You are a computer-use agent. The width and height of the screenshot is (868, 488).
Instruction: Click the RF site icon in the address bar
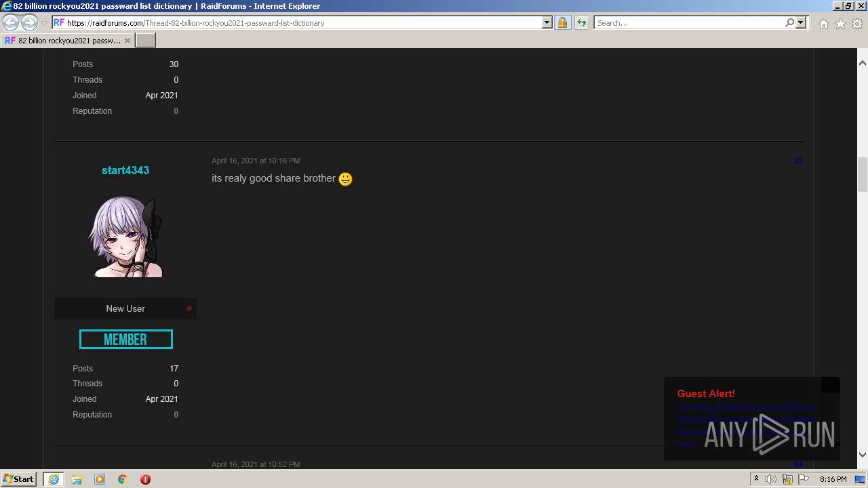[x=59, y=22]
